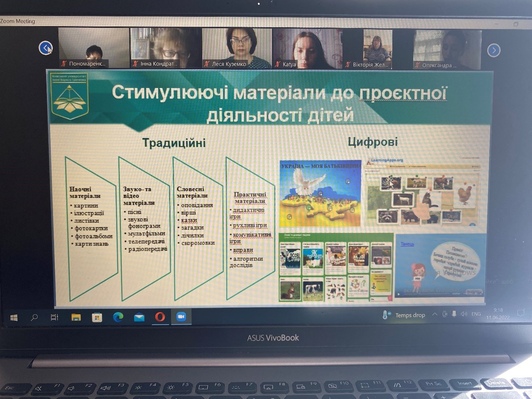Click the next participants arrow in gallery strip
The height and width of the screenshot is (399, 532).
pyautogui.click(x=494, y=50)
